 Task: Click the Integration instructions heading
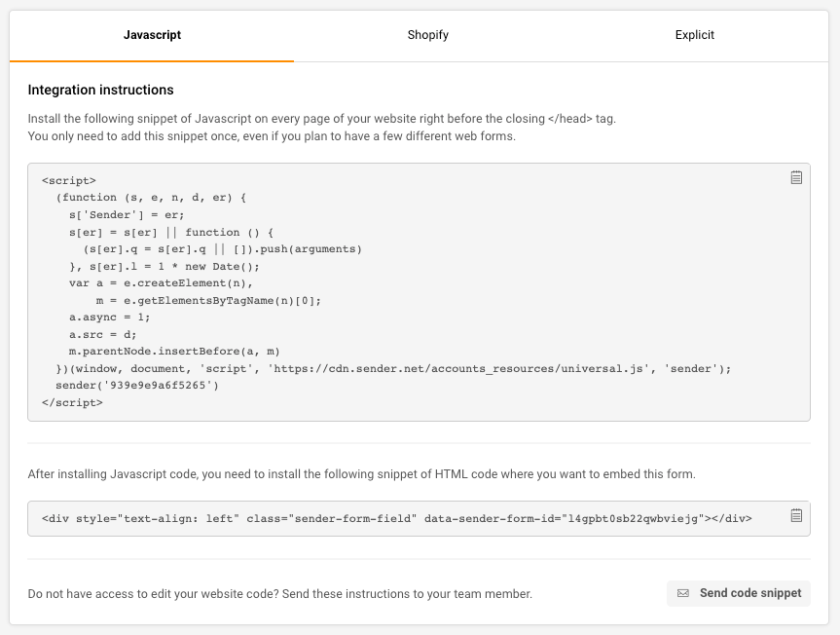[x=100, y=90]
